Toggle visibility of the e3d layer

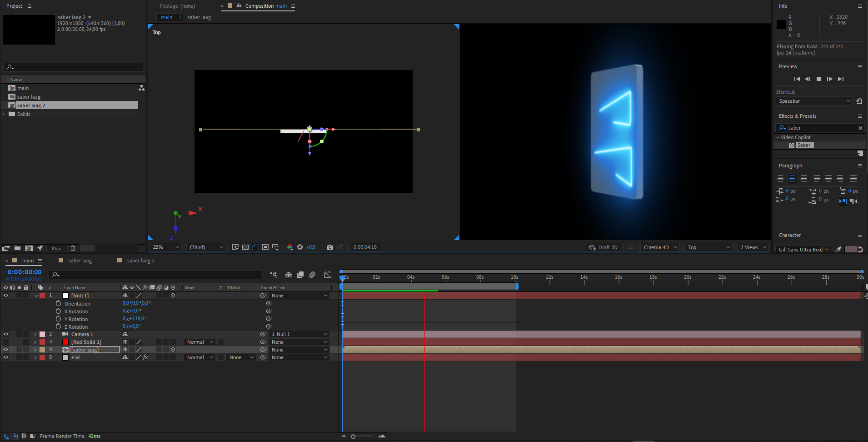click(6, 357)
